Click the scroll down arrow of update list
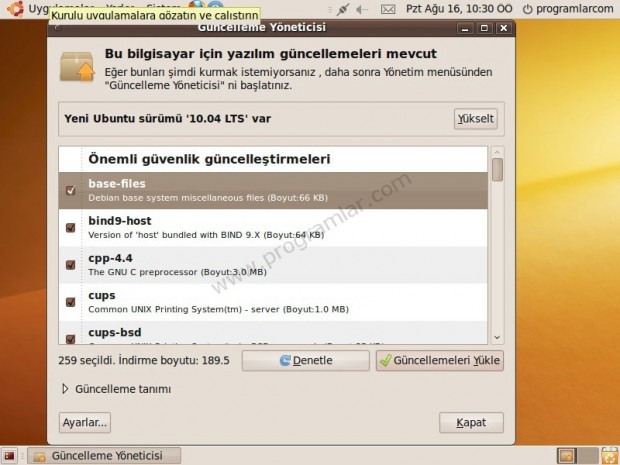The height and width of the screenshot is (465, 620). click(x=497, y=338)
